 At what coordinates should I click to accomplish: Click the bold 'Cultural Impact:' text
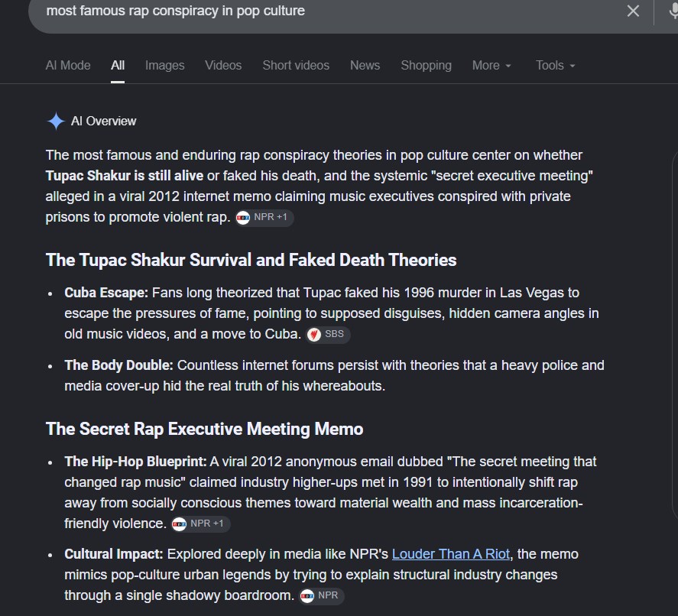coord(114,554)
